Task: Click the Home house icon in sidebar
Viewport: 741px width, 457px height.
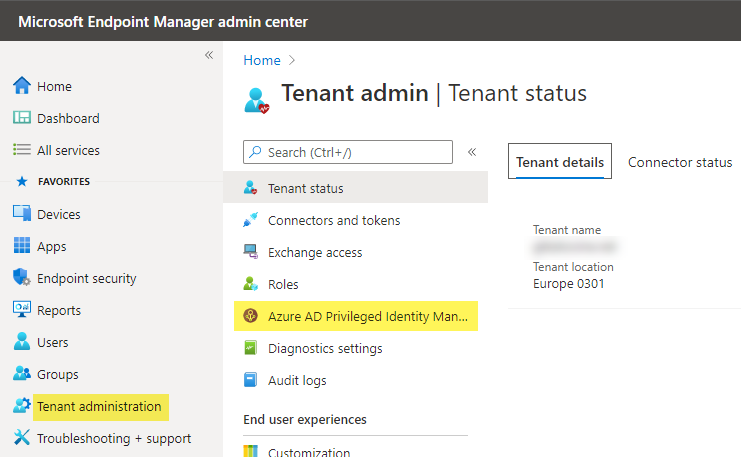Action: click(x=22, y=86)
